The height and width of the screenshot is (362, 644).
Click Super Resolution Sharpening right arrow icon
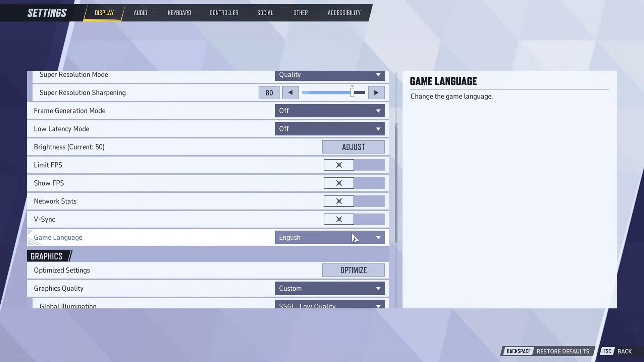pyautogui.click(x=376, y=93)
